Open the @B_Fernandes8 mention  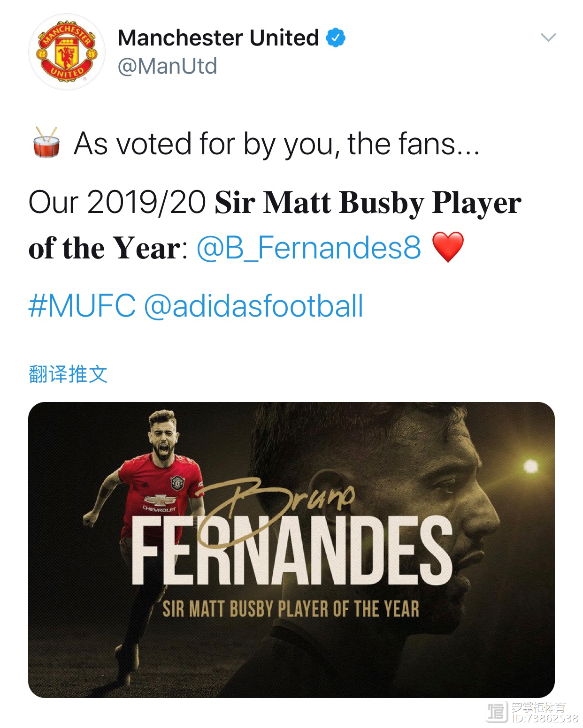308,248
